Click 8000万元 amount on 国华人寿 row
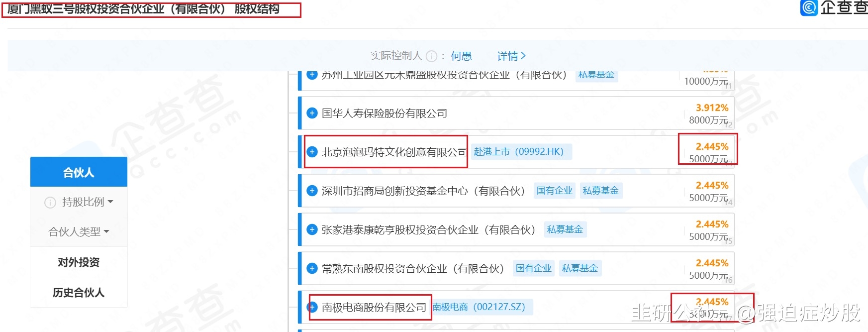Image resolution: width=868 pixels, height=332 pixels. [x=708, y=120]
